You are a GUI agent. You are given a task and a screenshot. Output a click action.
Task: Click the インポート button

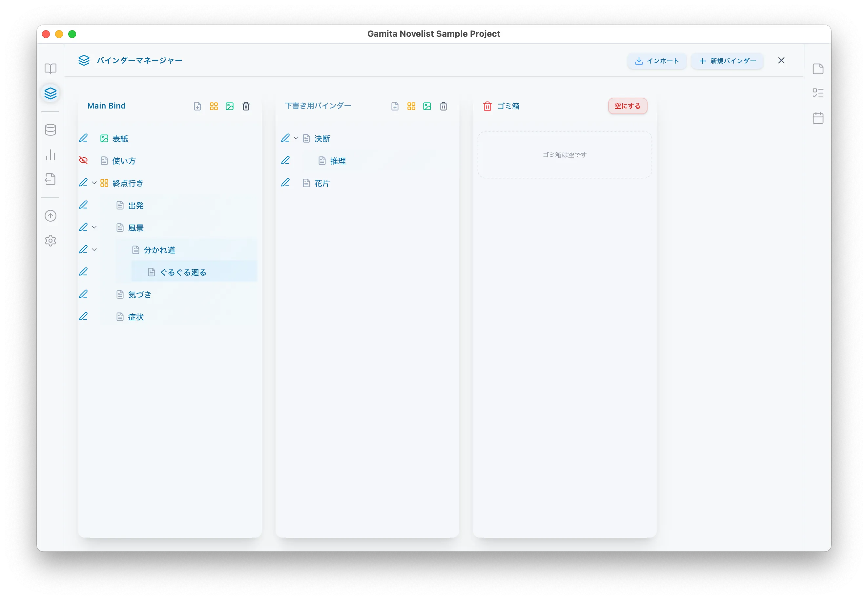coord(657,61)
